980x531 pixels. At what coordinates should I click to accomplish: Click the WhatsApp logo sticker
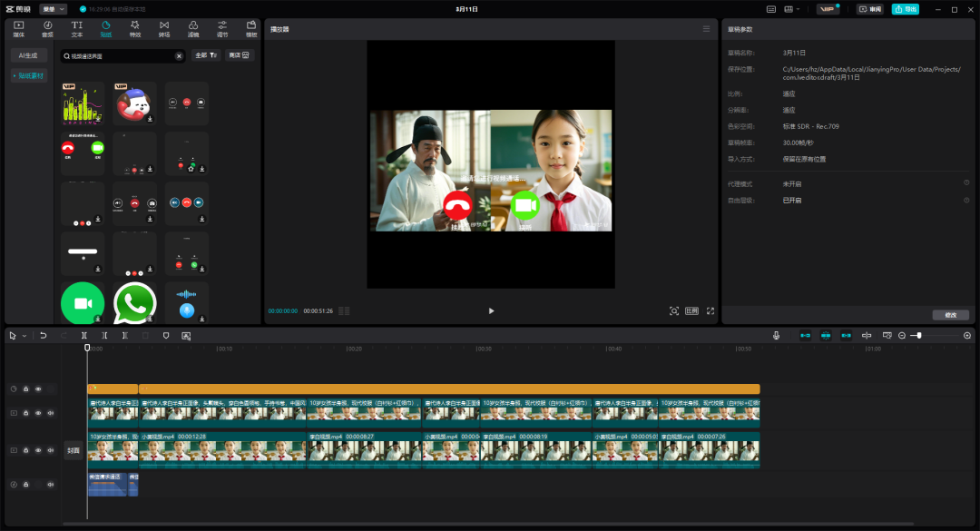tap(134, 303)
